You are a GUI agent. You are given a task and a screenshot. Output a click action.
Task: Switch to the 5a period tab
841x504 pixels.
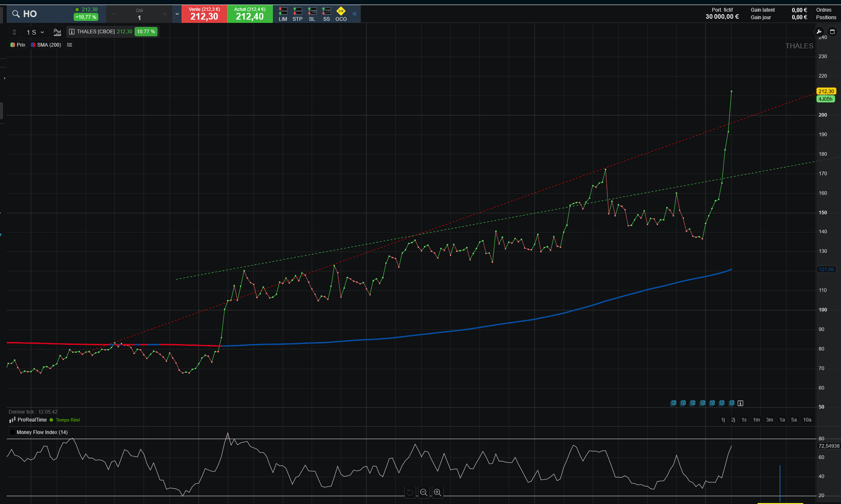tap(794, 420)
